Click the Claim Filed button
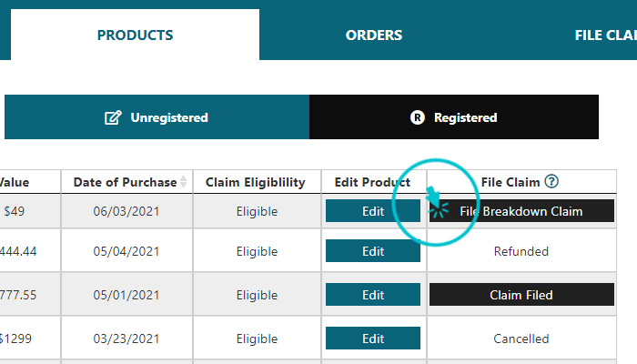The width and height of the screenshot is (637, 364). click(521, 295)
